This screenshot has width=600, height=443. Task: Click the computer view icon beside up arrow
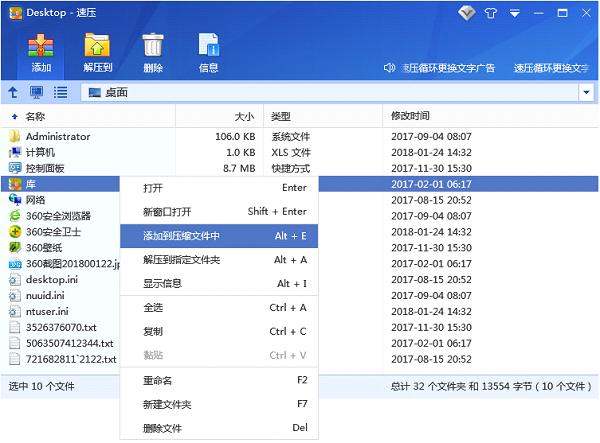coord(37,93)
